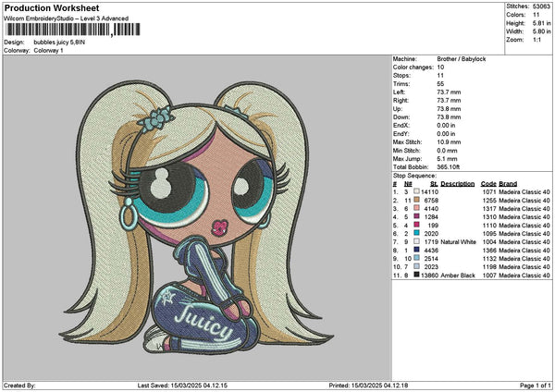Click the Production Worksheet title

[x=52, y=8]
